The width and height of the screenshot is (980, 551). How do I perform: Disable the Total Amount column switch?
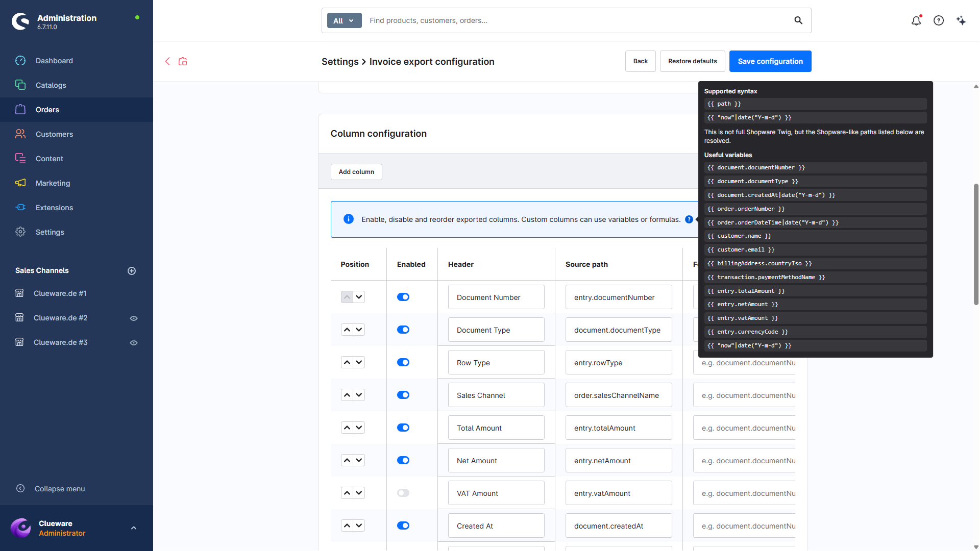point(403,428)
